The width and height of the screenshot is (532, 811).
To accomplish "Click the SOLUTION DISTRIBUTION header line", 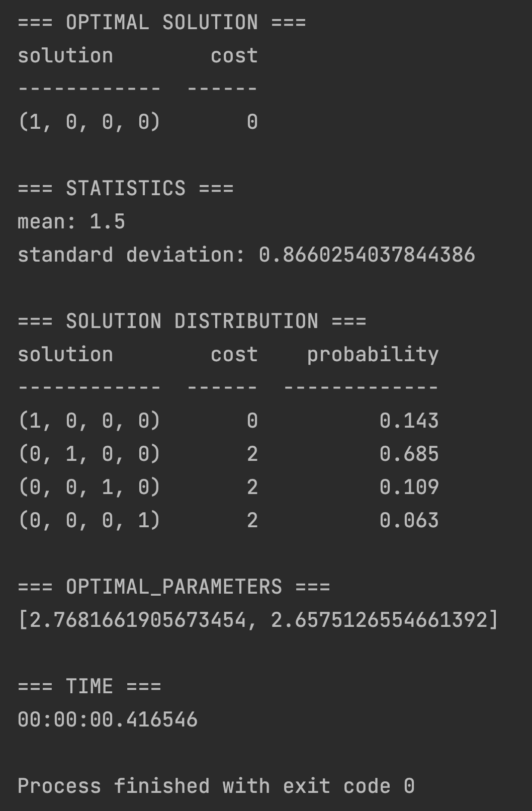I will (192, 321).
